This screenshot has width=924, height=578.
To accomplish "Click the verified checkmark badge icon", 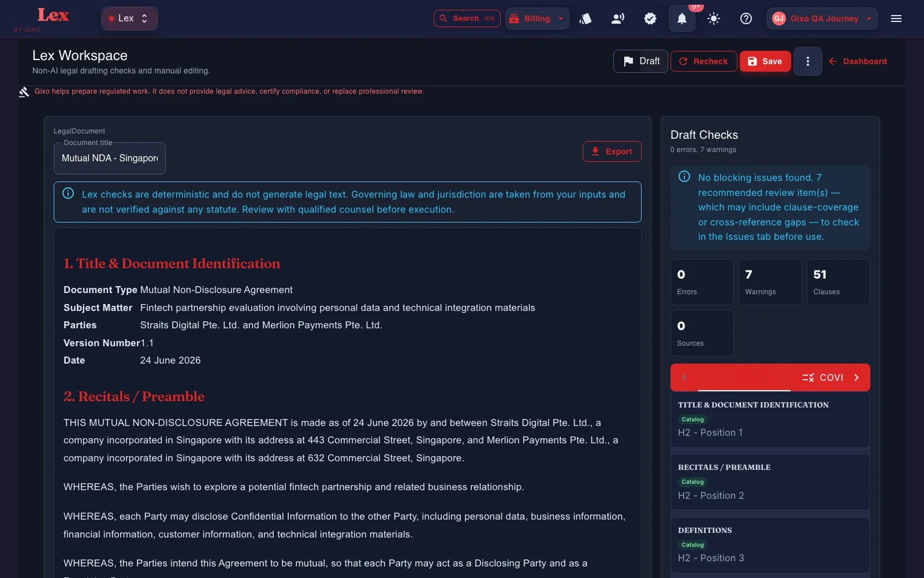I will coord(650,18).
